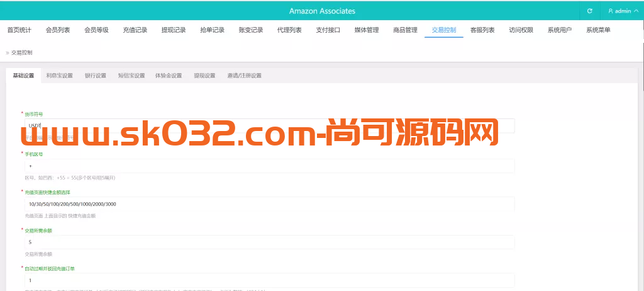
Task: Open 会员等级 menu item
Action: click(96, 30)
